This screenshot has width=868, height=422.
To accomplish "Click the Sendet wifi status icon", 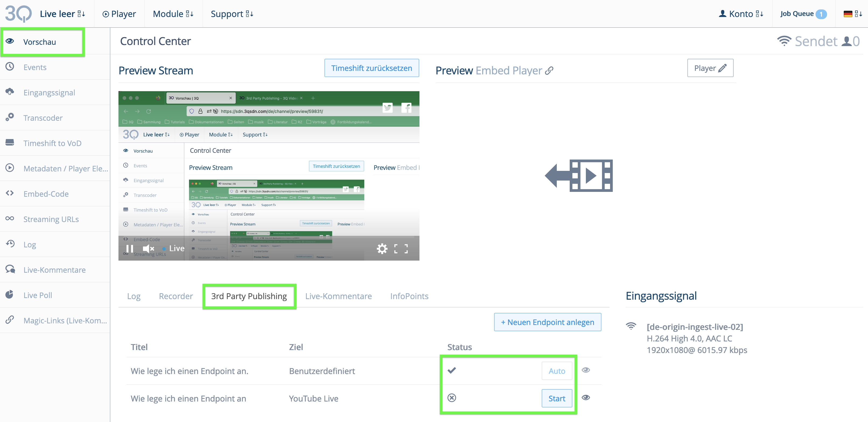I will click(x=784, y=41).
